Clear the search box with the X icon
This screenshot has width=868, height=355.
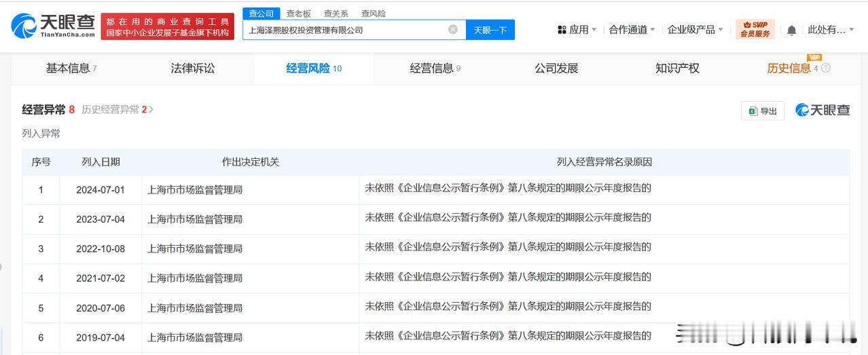(x=453, y=29)
